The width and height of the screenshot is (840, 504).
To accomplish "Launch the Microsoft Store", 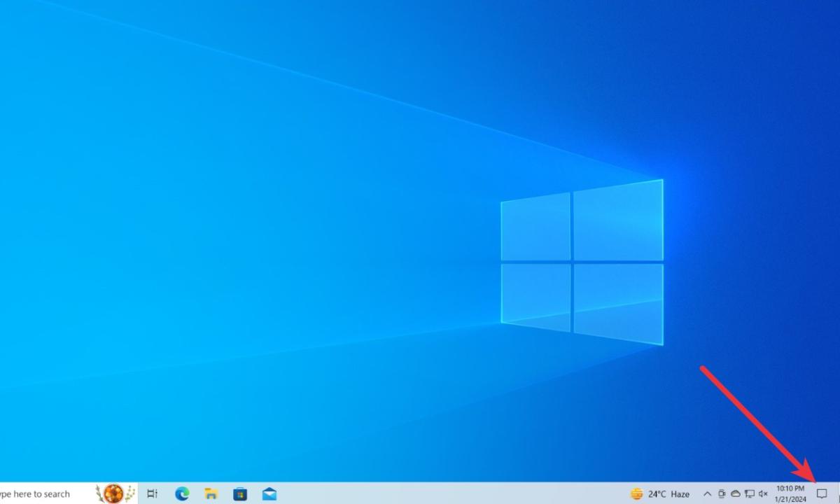I will pos(240,493).
